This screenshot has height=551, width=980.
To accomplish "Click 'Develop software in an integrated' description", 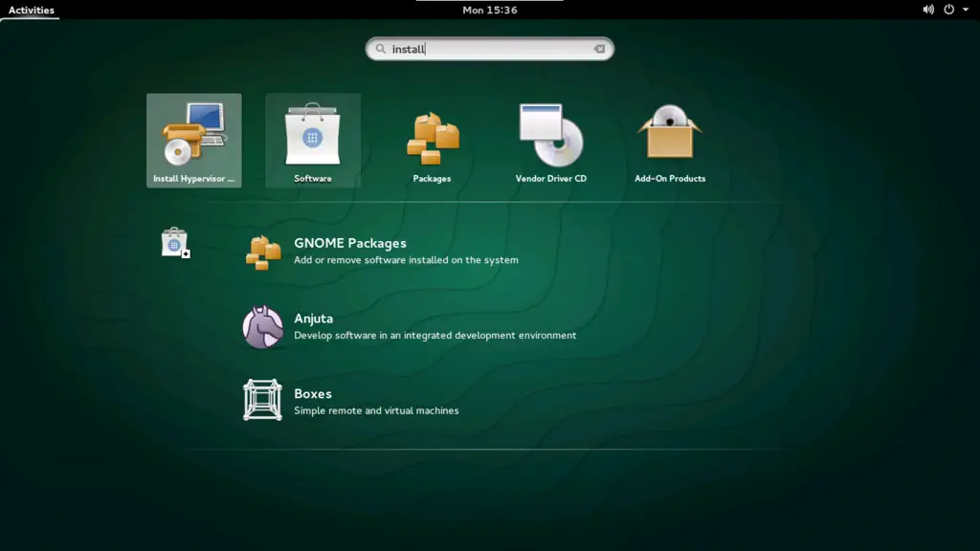I will point(435,336).
